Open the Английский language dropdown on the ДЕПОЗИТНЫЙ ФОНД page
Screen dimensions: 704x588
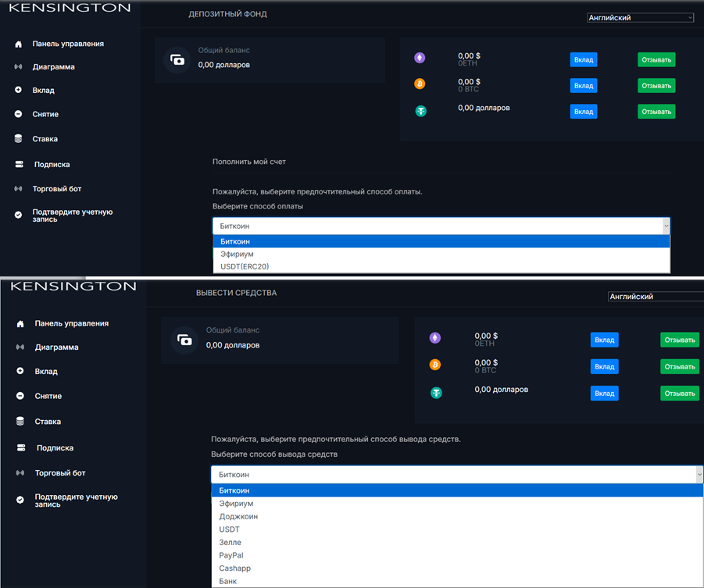(640, 17)
